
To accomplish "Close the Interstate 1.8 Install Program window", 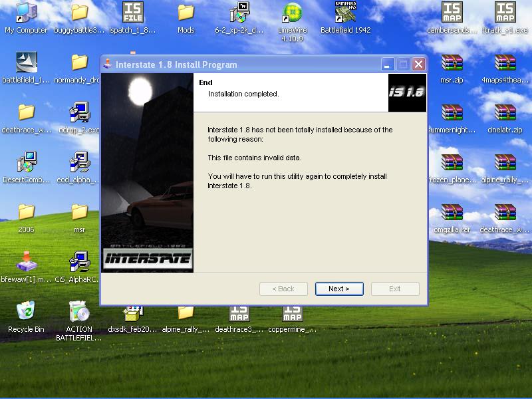I will 419,64.
